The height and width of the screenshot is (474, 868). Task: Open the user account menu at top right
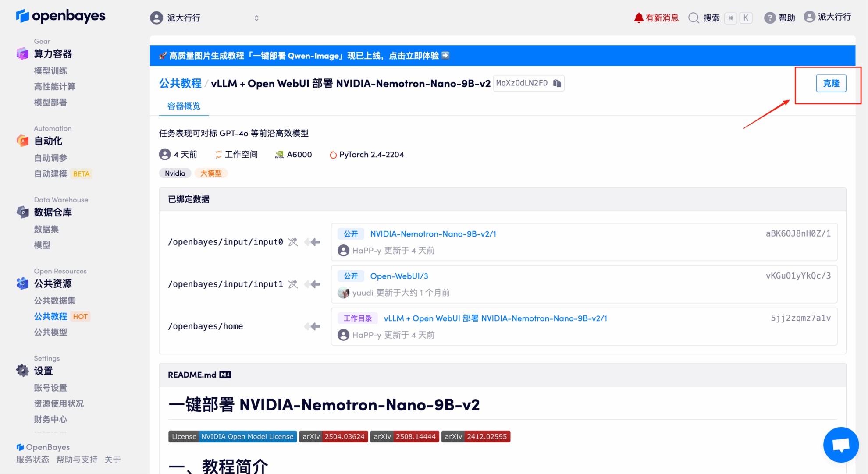[x=827, y=17]
